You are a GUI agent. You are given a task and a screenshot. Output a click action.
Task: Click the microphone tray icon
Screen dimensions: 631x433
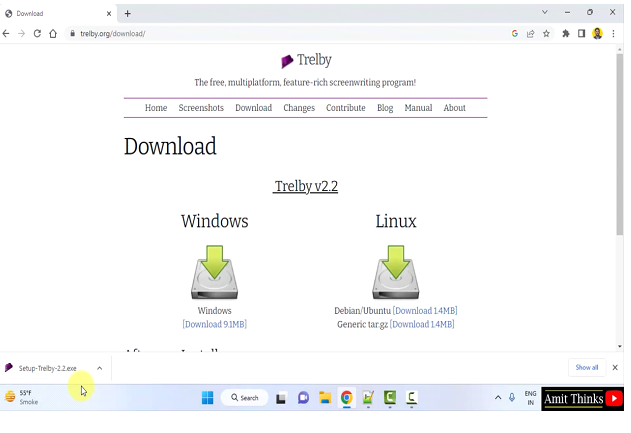[x=512, y=398]
